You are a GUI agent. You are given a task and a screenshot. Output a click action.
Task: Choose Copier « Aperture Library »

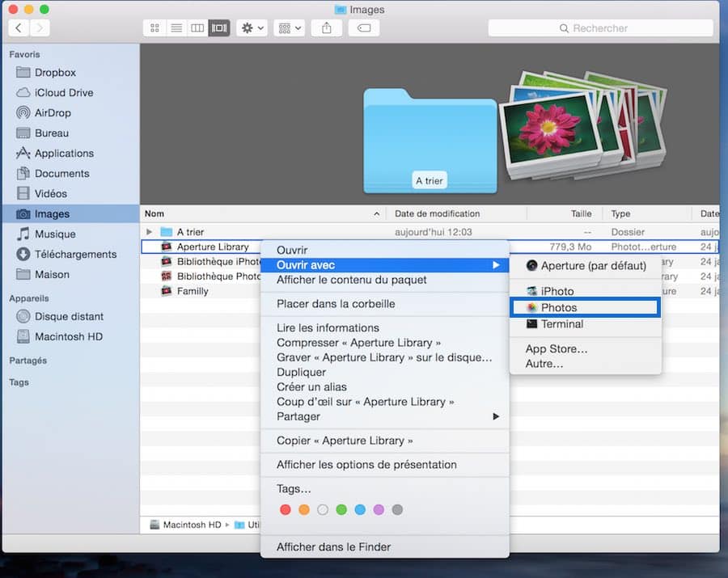point(385,441)
